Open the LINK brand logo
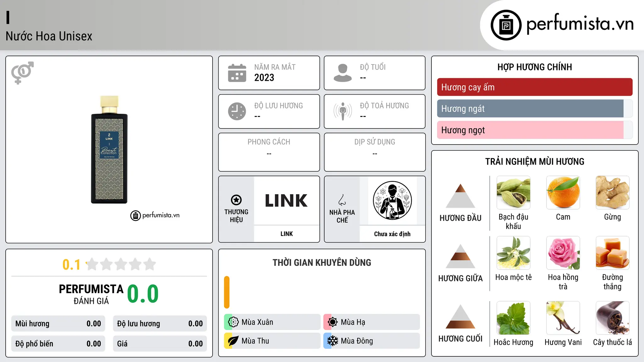The width and height of the screenshot is (644, 362). (x=286, y=200)
